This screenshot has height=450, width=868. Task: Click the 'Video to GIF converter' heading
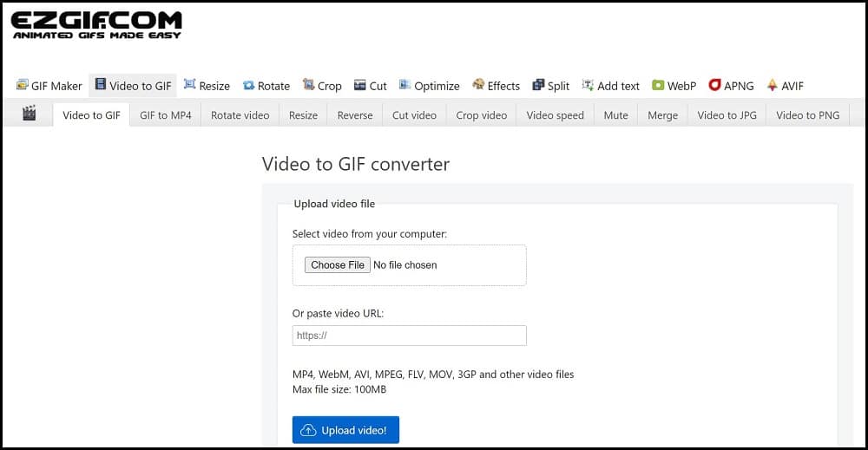point(356,164)
